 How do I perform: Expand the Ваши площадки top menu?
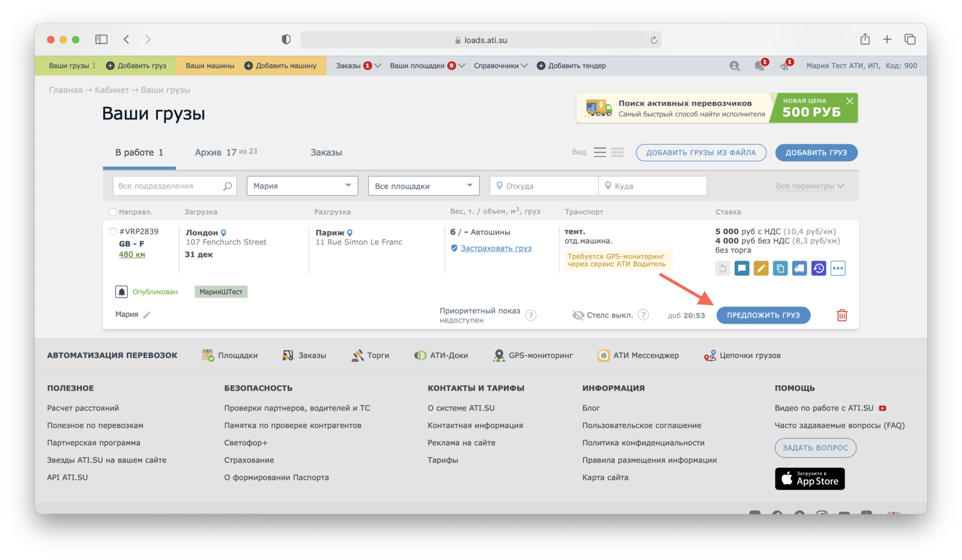tap(427, 66)
